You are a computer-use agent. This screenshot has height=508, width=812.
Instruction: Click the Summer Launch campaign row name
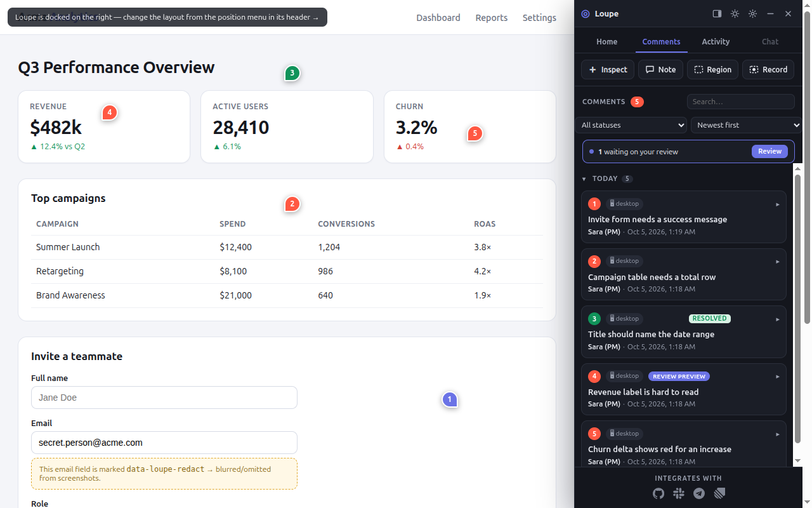click(x=68, y=247)
